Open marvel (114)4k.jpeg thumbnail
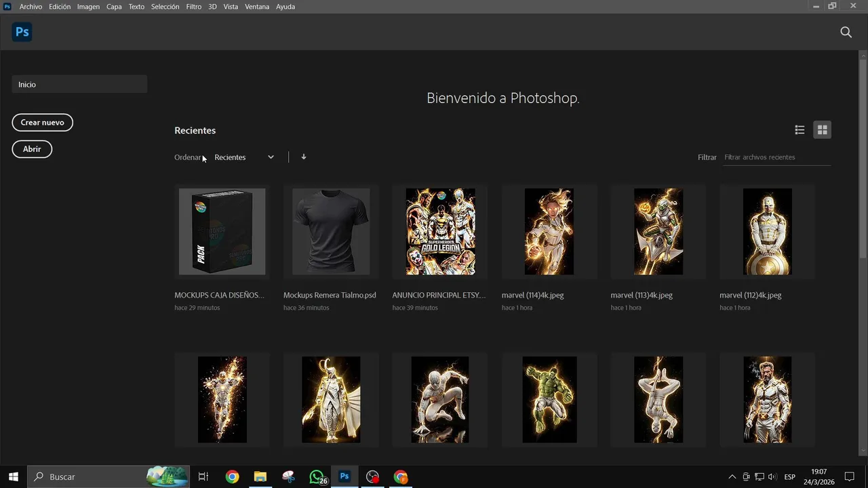The image size is (868, 488). click(x=549, y=232)
